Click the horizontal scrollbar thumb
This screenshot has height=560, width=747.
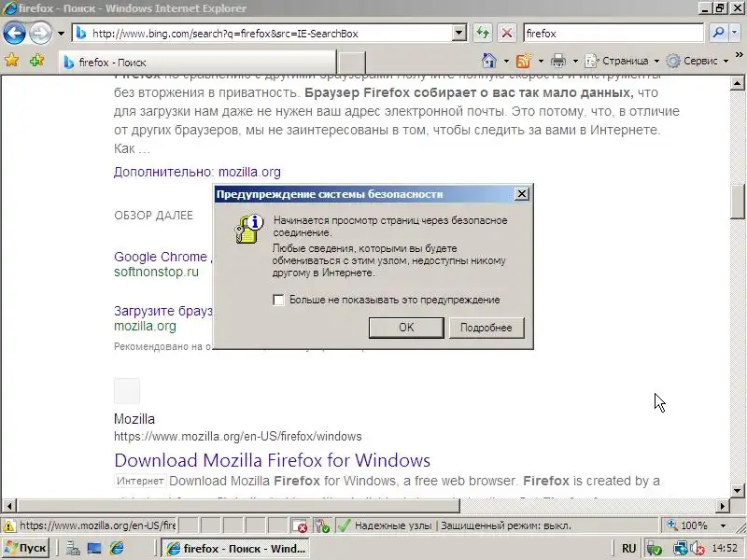click(238, 506)
